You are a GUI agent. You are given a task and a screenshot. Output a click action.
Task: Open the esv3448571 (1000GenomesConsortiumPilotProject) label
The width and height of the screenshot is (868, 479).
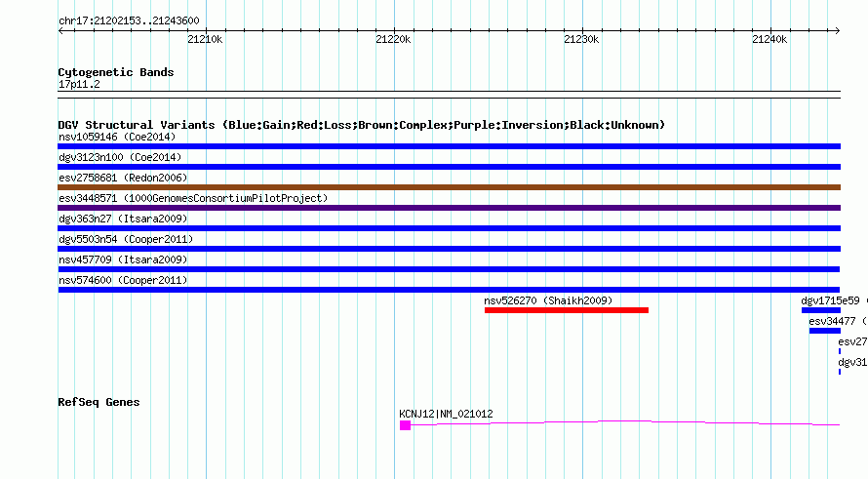tap(193, 198)
